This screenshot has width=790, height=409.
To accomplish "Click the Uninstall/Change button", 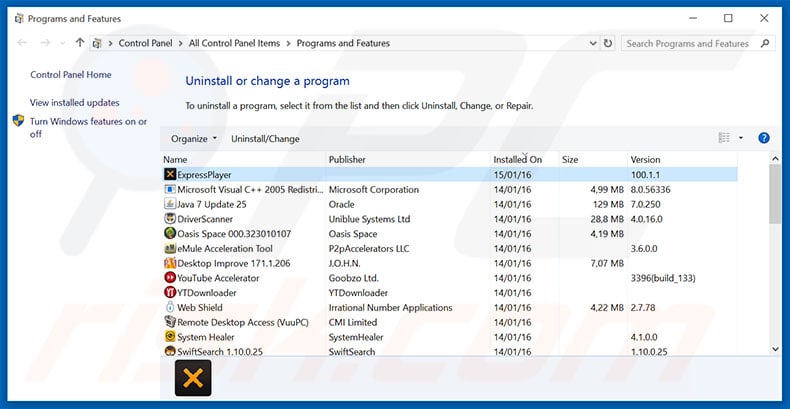I will click(x=265, y=139).
